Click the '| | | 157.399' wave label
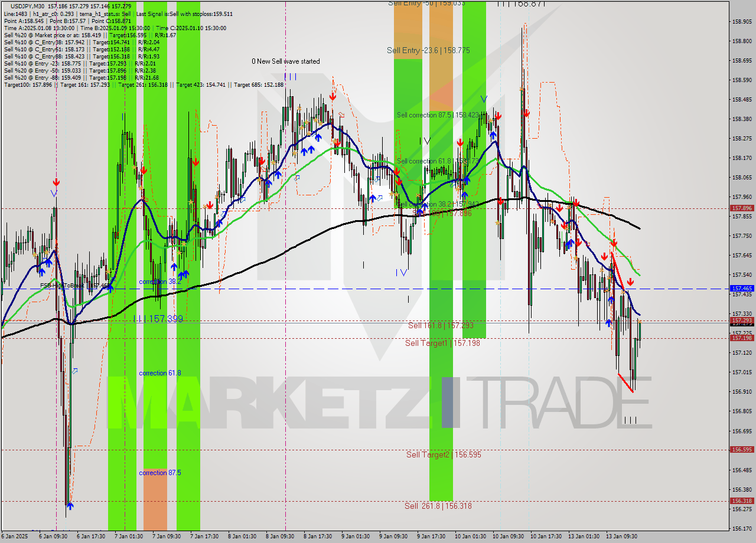The width and height of the screenshot is (756, 543). 158,319
